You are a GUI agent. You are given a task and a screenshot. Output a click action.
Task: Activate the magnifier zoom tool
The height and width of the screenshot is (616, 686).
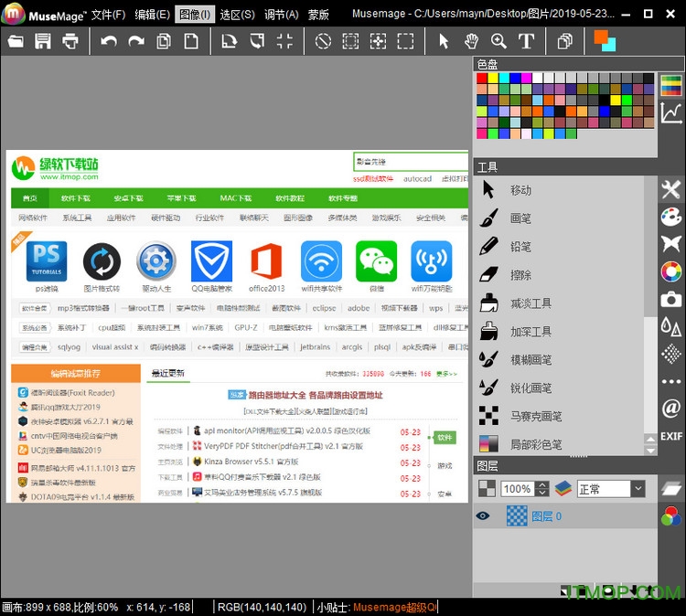[x=498, y=41]
